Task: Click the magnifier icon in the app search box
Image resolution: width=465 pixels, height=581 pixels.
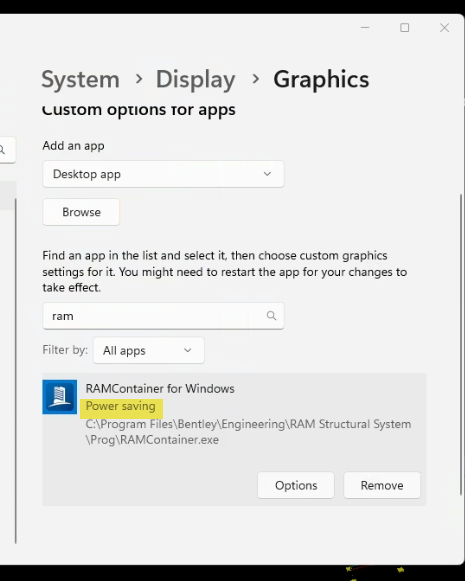Action: coord(271,316)
